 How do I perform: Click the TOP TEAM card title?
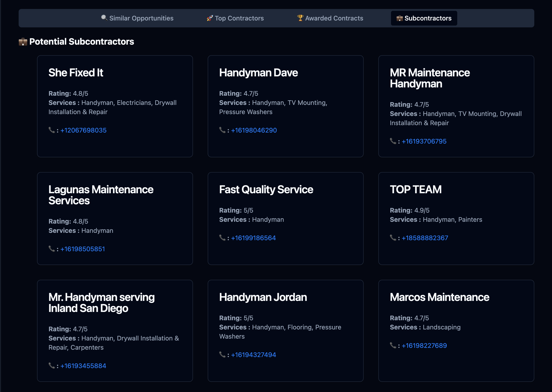coord(416,190)
